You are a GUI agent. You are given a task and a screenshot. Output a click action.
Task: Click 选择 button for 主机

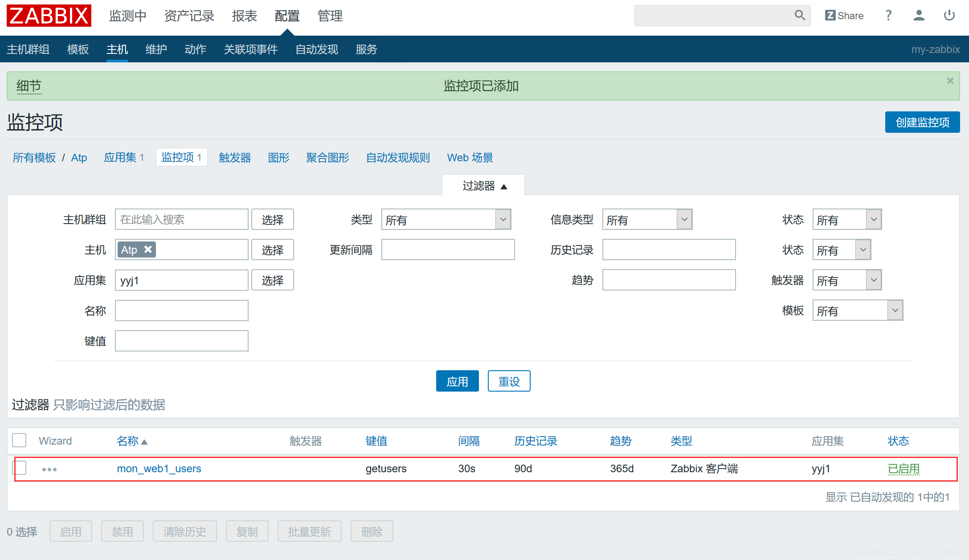pyautogui.click(x=272, y=250)
